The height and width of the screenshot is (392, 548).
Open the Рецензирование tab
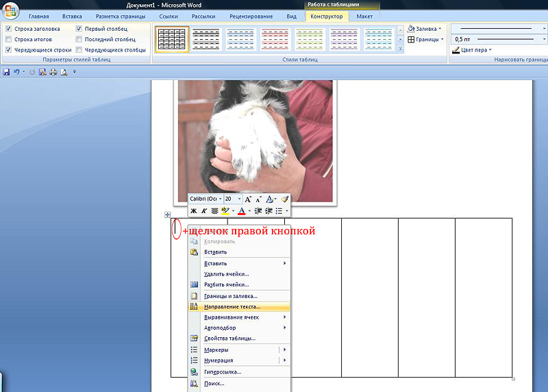tap(251, 16)
